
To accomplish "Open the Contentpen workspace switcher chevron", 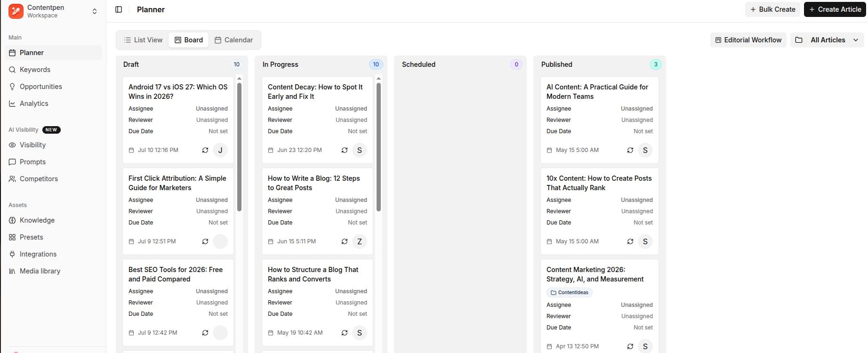I will 95,11.
